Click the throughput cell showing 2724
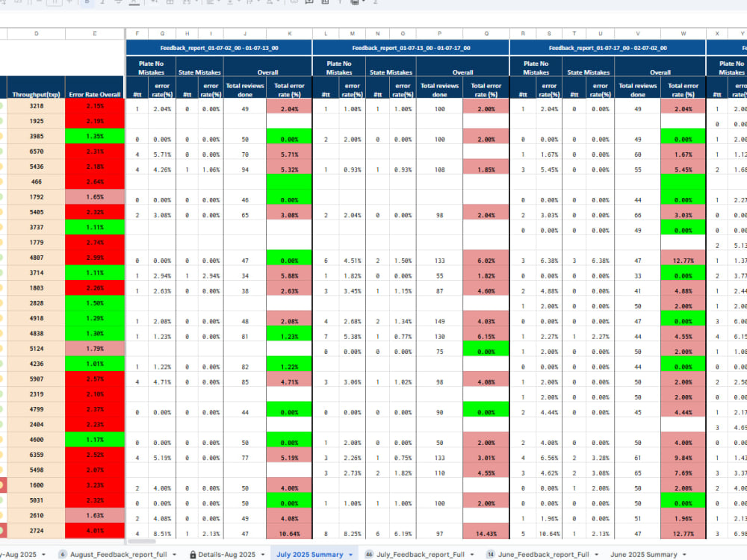The width and height of the screenshot is (747, 560). pos(36,530)
